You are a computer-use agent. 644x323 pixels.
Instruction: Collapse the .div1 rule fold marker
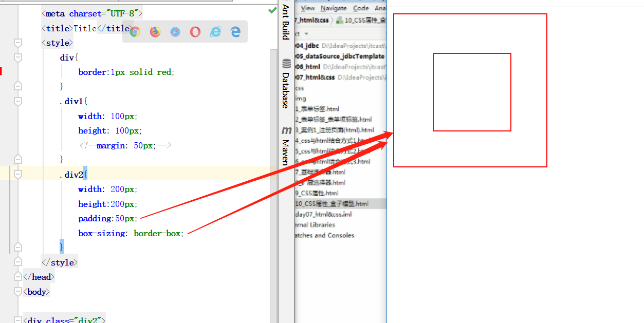click(x=18, y=101)
